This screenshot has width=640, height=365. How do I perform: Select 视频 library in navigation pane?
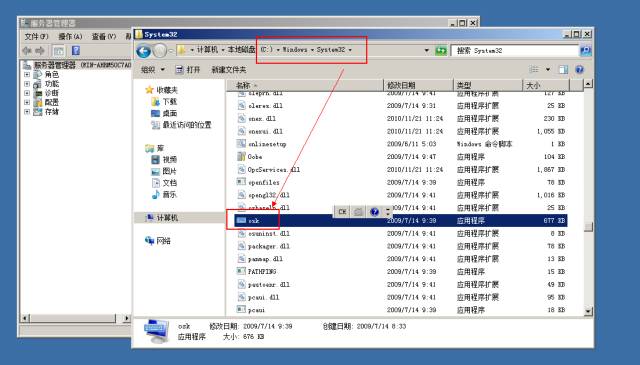(169, 160)
